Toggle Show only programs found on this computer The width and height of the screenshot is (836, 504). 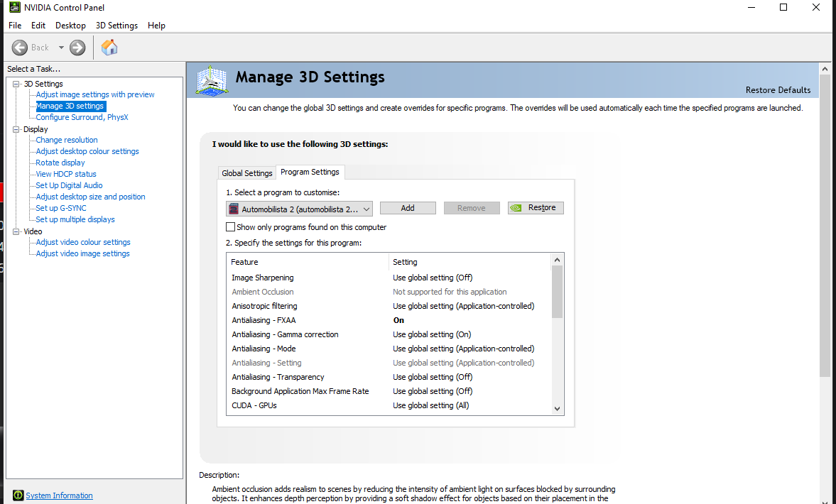(230, 227)
